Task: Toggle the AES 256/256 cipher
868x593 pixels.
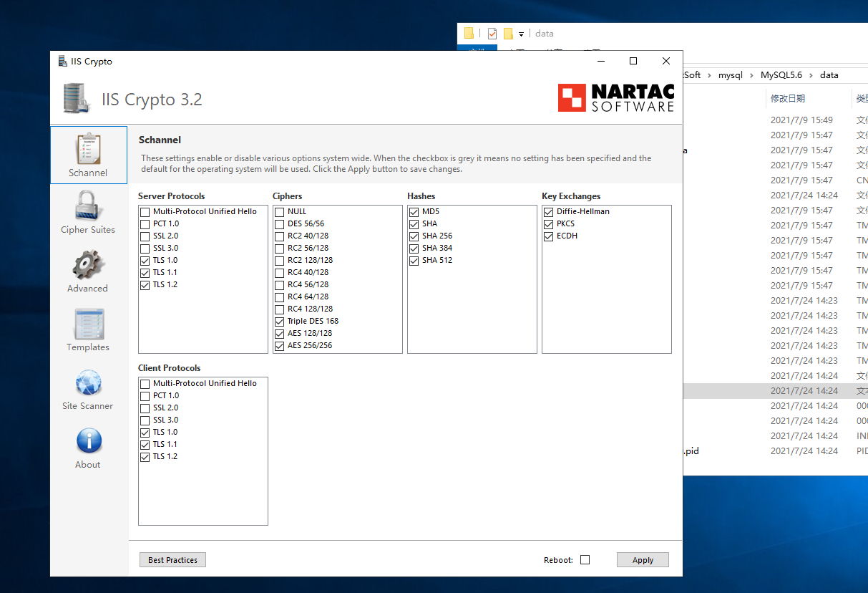Action: (280, 346)
